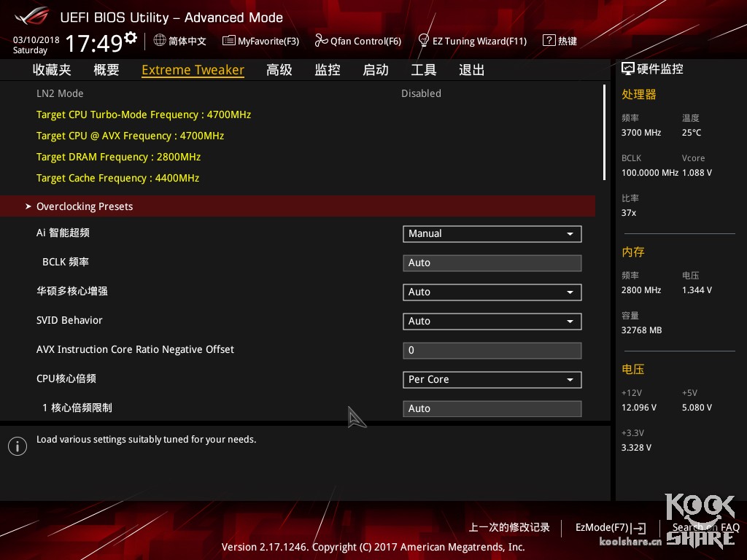Open the 监控 tab

pos(328,70)
